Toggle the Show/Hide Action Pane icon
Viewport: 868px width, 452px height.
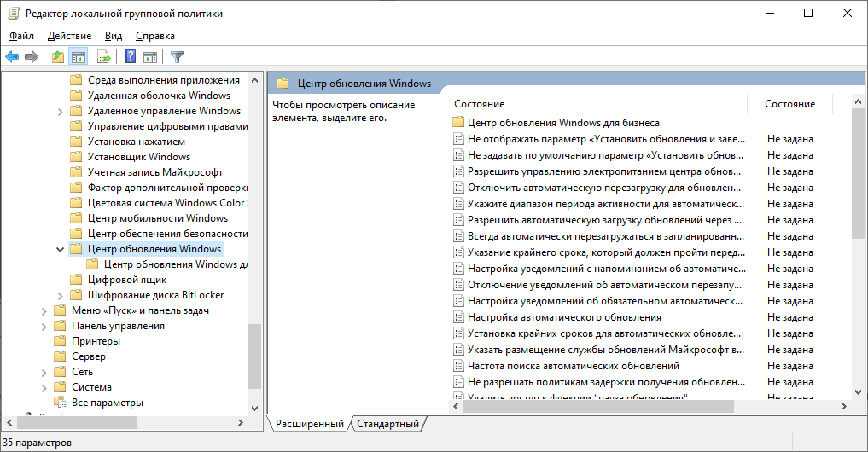click(150, 57)
